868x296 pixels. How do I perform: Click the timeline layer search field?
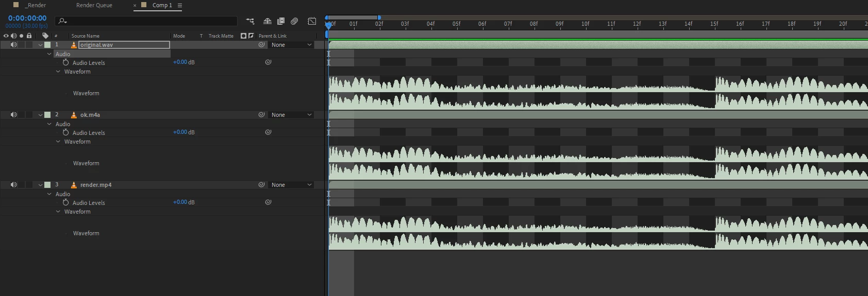click(146, 21)
